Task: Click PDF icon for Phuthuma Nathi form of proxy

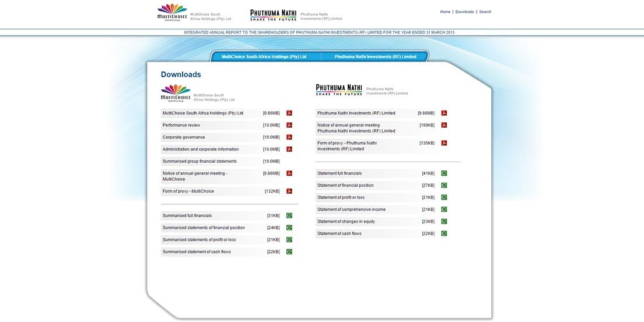Action: point(444,143)
